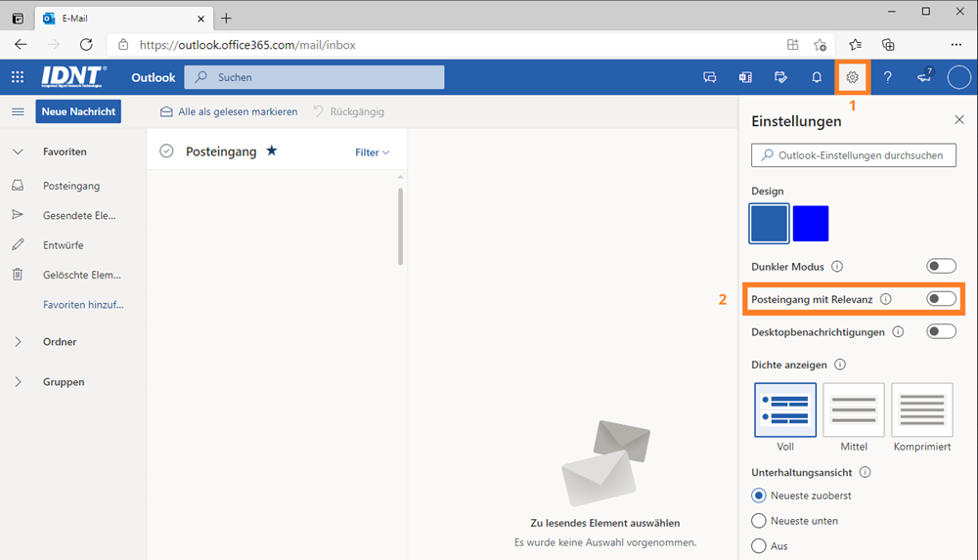Screen dimensions: 978x560
Task: Open the Teams chat icon in header
Action: 710,77
